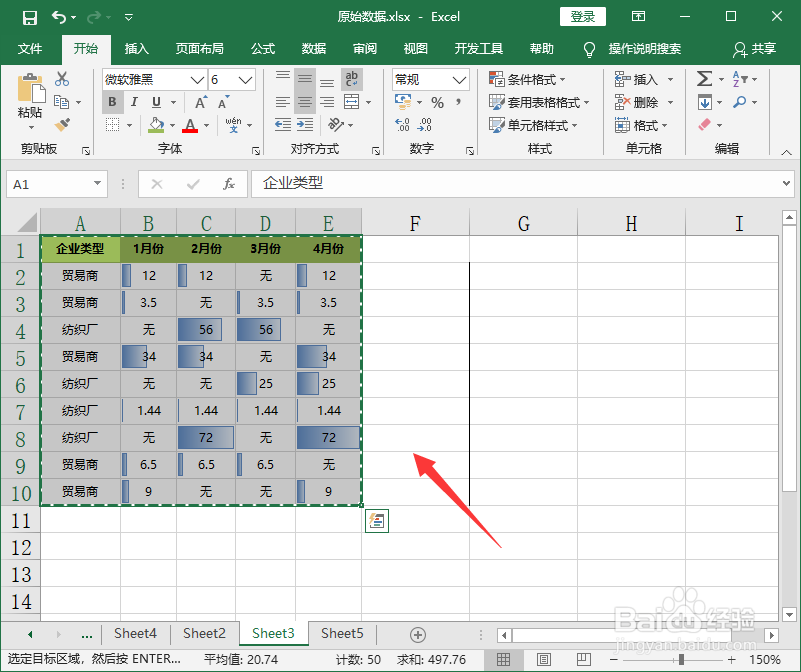Image resolution: width=801 pixels, height=672 pixels.
Task: Expand the formula bar chevron
Action: (787, 183)
